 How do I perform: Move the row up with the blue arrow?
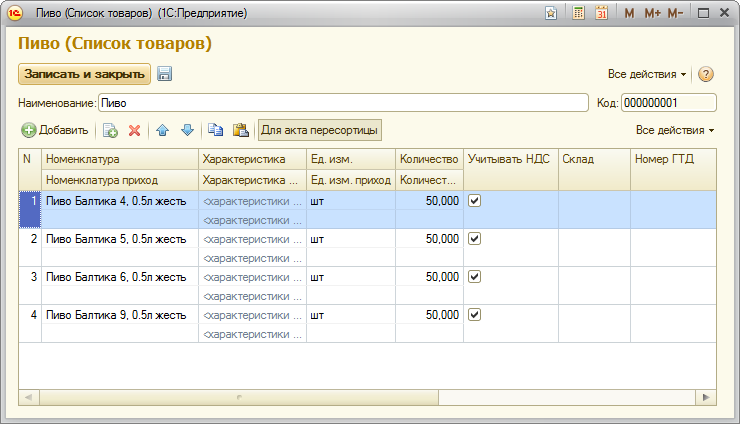coord(163,130)
